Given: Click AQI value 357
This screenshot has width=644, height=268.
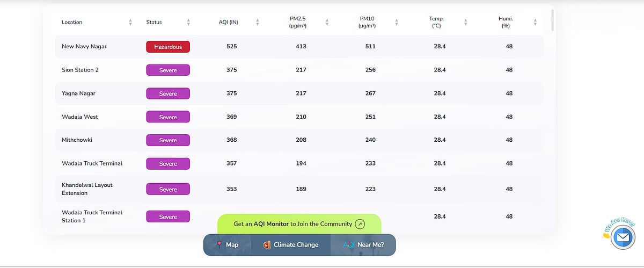Looking at the screenshot, I should click(232, 163).
